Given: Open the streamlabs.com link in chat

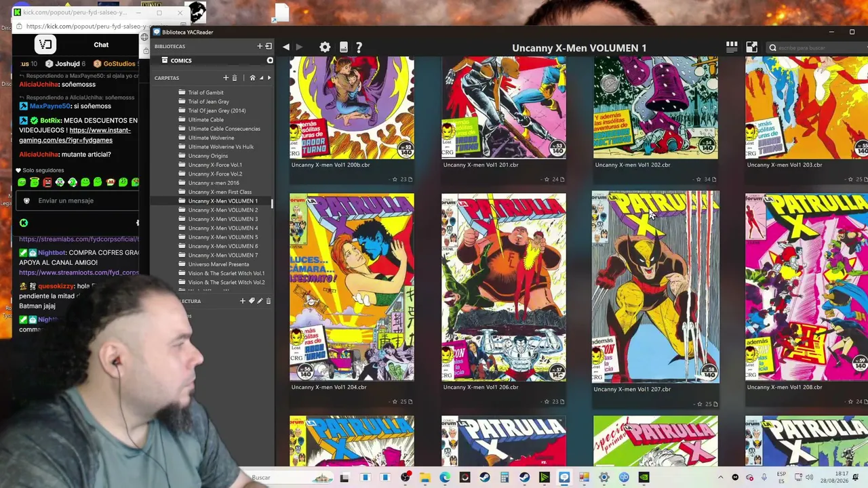Looking at the screenshot, I should click(x=79, y=239).
